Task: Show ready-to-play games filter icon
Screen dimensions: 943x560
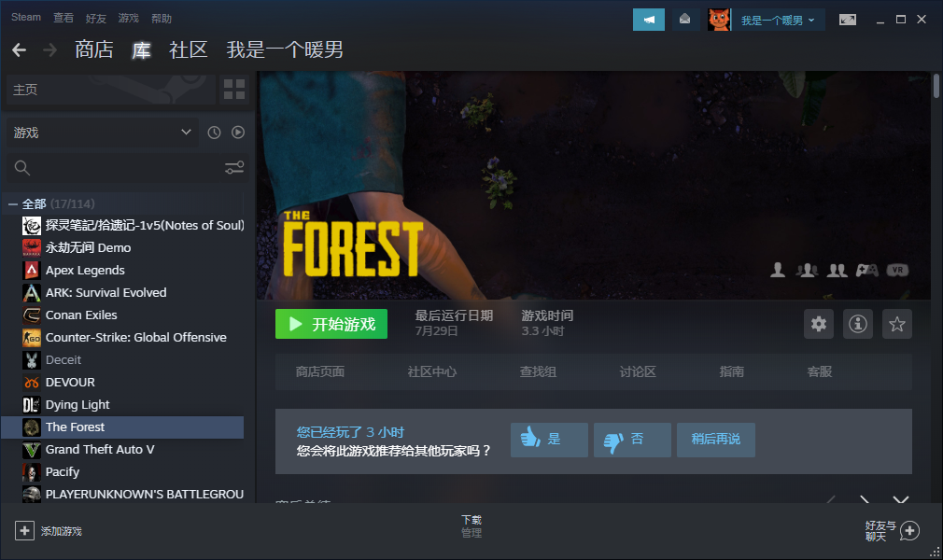Action: click(238, 133)
